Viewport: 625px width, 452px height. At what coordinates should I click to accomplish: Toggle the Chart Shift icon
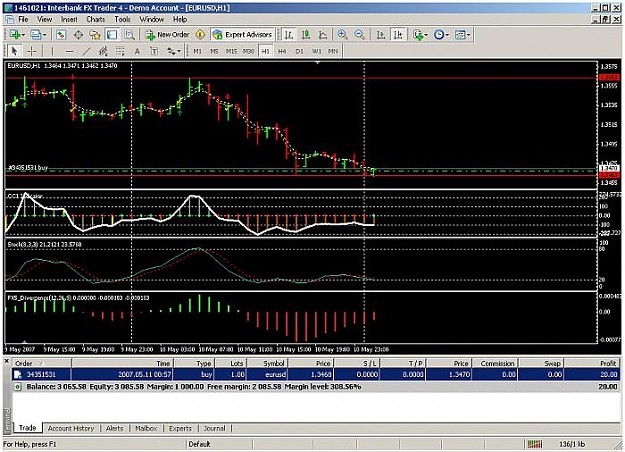click(398, 35)
